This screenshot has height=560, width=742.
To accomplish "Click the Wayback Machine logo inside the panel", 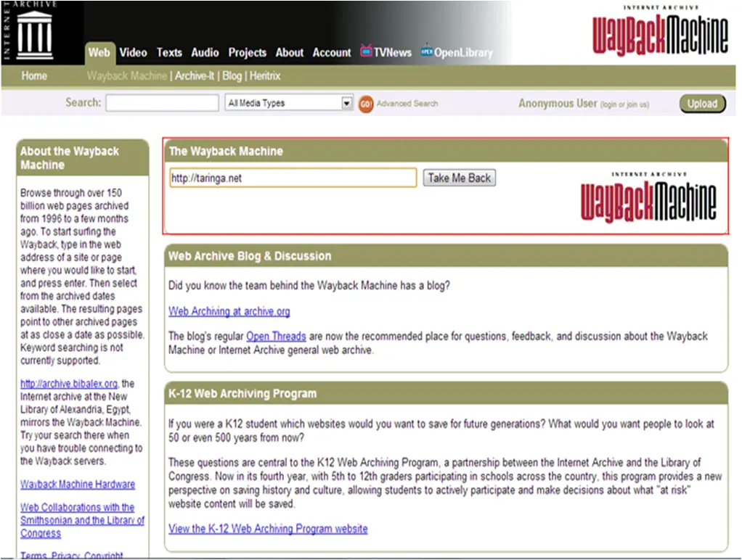I will [648, 197].
